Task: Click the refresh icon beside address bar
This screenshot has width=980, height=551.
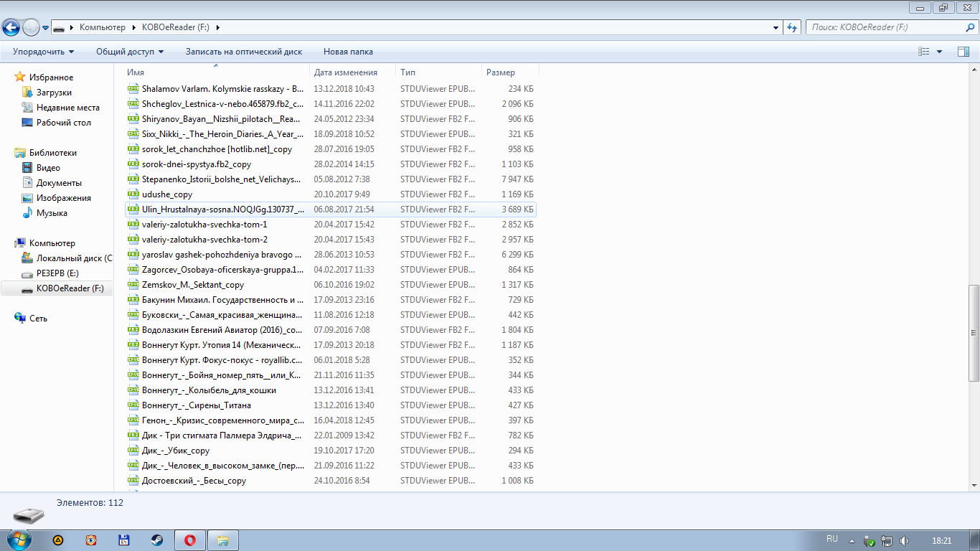Action: click(x=792, y=28)
